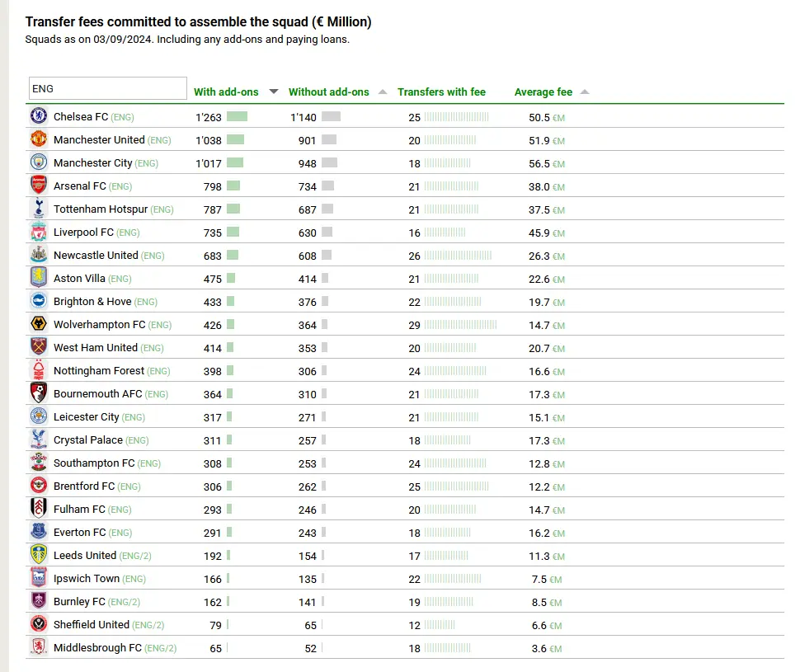Viewport: 800px width, 672px height.
Task: Click Manchester City's 56.5 average fee
Action: pyautogui.click(x=539, y=164)
